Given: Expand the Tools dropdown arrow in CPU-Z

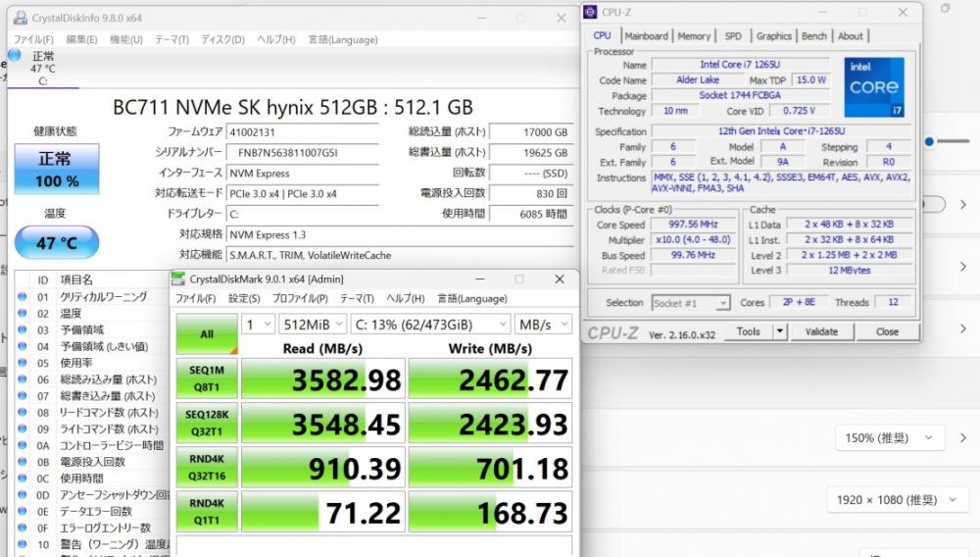Looking at the screenshot, I should 780,332.
